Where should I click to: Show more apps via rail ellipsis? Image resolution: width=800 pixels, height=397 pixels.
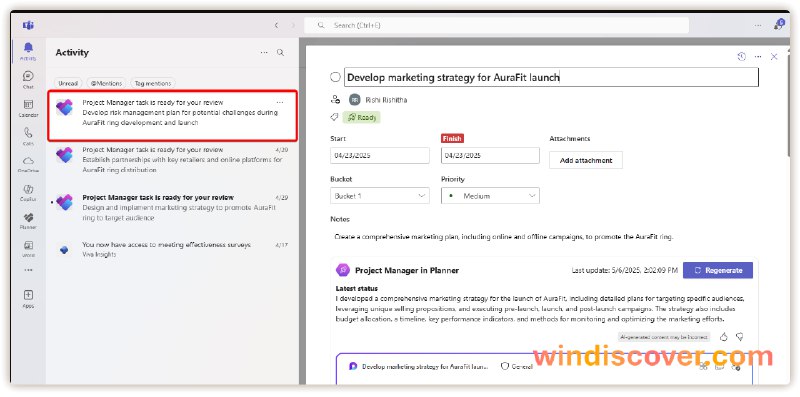(28, 270)
